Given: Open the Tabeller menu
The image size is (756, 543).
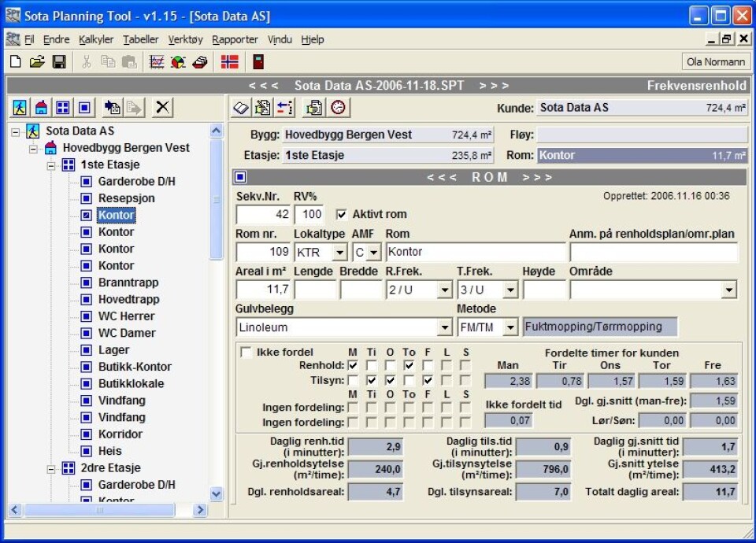Looking at the screenshot, I should tap(140, 39).
